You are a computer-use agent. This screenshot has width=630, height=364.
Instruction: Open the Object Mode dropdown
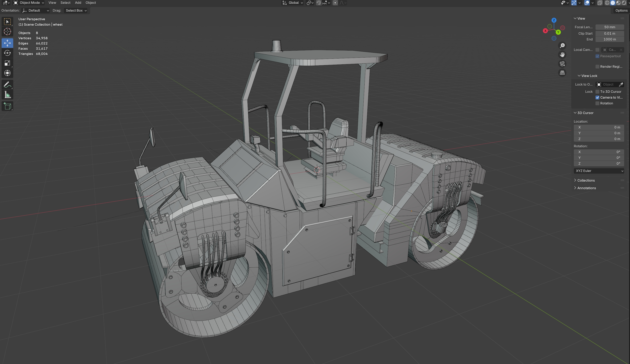[29, 3]
